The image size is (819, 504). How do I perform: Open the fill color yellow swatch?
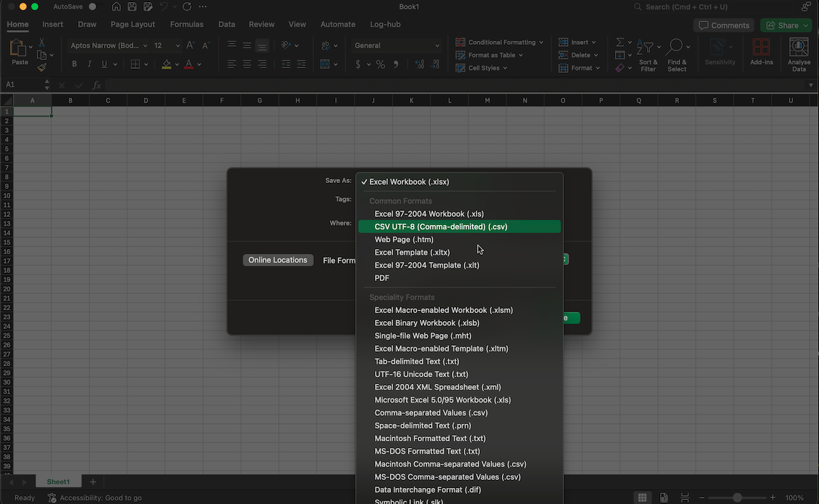click(166, 64)
